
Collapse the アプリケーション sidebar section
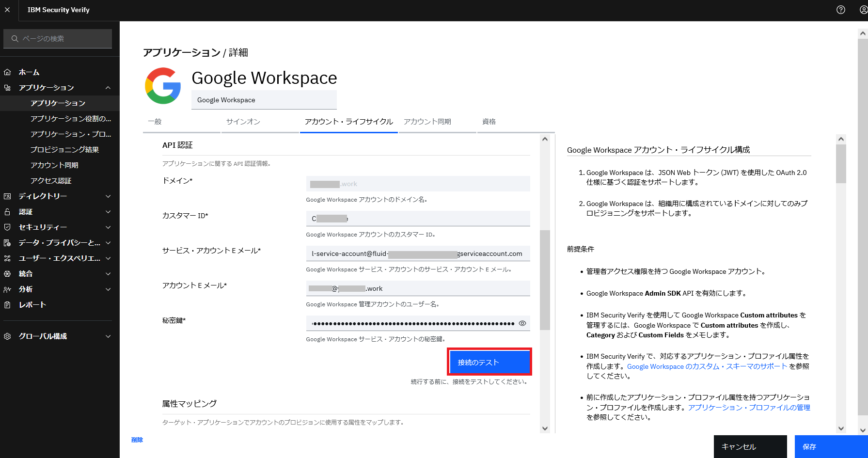click(x=108, y=88)
